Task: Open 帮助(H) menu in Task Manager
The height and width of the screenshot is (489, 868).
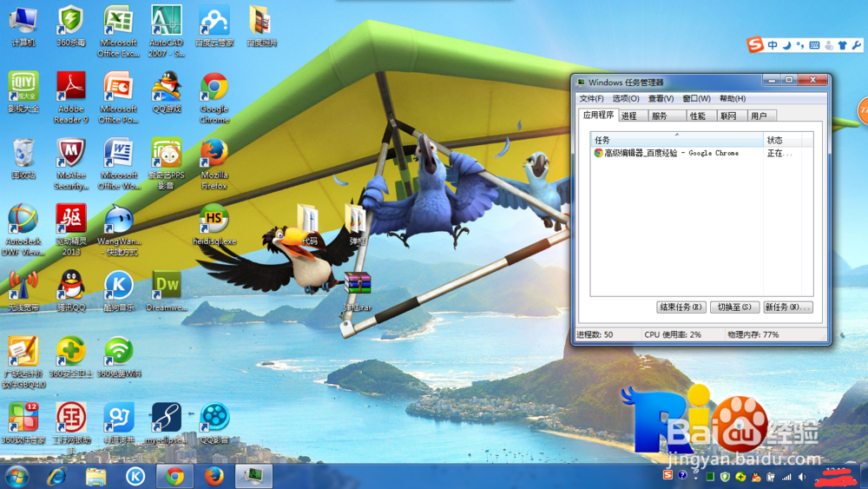Action: pos(733,98)
